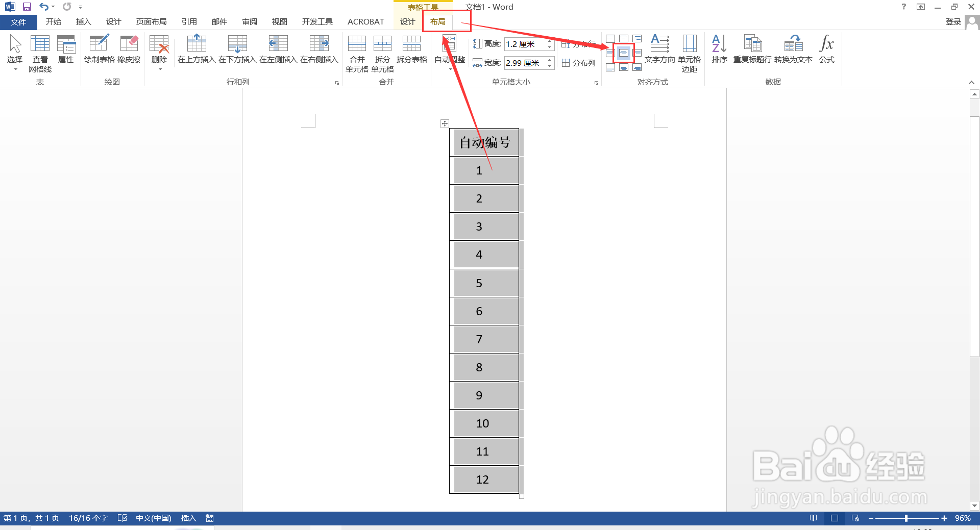Click Convert to Text (转换为文本)
The height and width of the screenshot is (530, 980).
pos(793,49)
